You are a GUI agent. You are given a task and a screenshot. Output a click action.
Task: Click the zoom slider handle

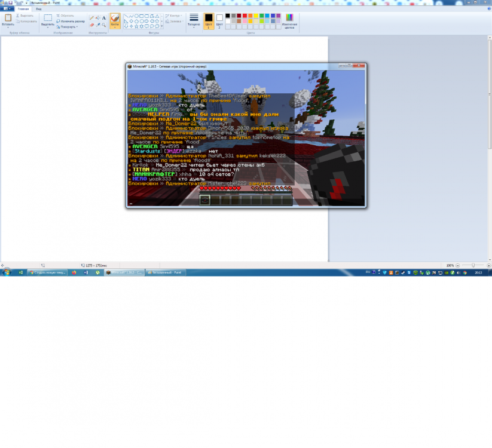tap(473, 265)
